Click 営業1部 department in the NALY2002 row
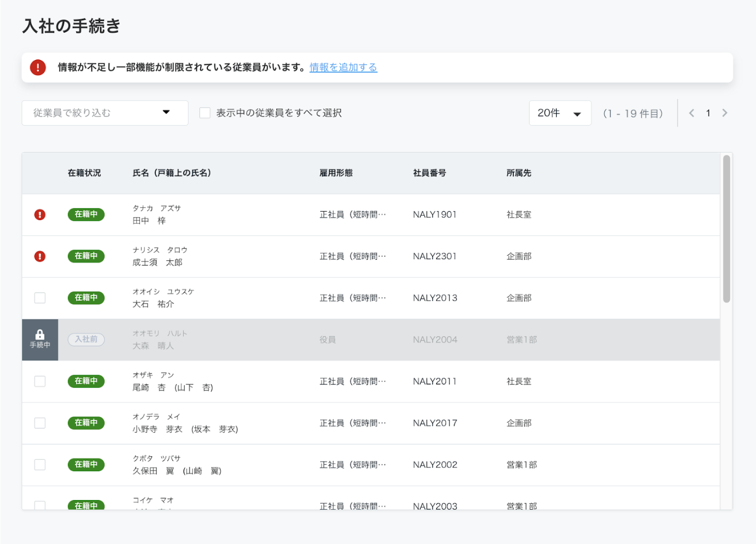 tap(521, 465)
